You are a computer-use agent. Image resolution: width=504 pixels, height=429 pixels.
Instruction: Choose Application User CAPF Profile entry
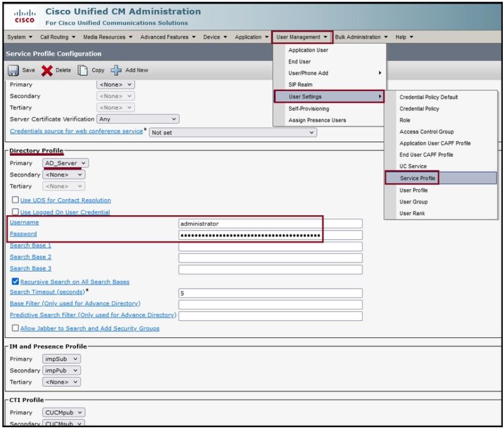pos(441,143)
